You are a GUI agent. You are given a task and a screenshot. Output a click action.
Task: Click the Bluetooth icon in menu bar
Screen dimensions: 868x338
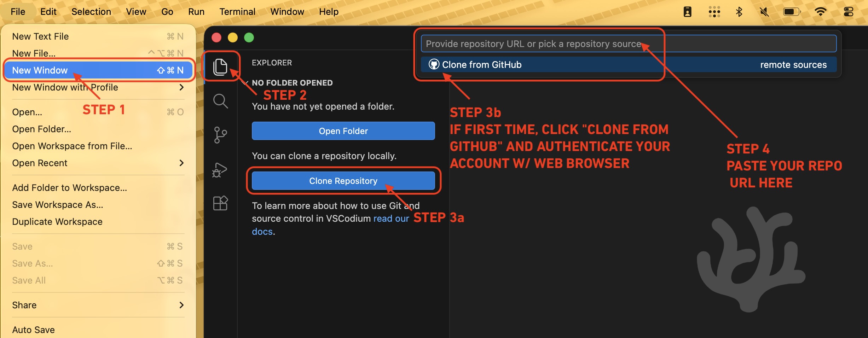coord(739,12)
